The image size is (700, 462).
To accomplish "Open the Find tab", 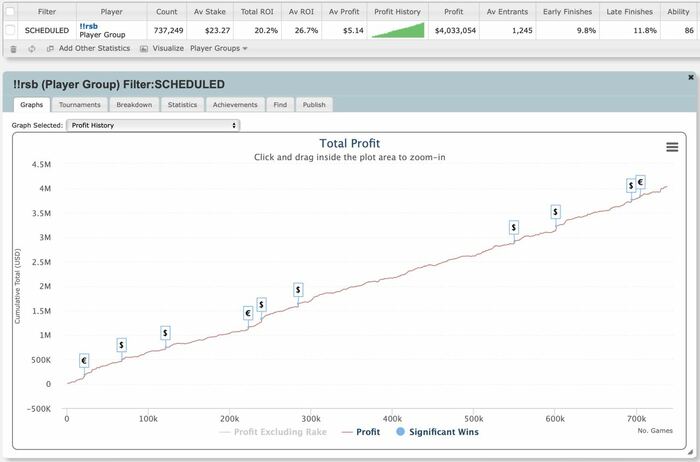I will pos(280,105).
